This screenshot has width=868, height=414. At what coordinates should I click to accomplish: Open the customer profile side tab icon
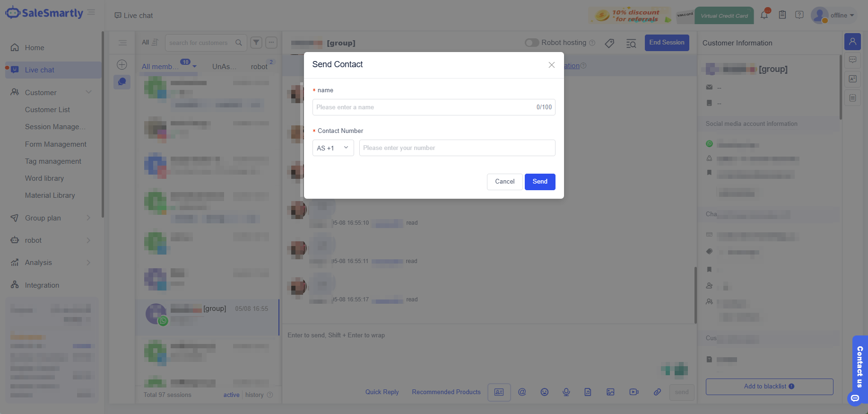(852, 42)
